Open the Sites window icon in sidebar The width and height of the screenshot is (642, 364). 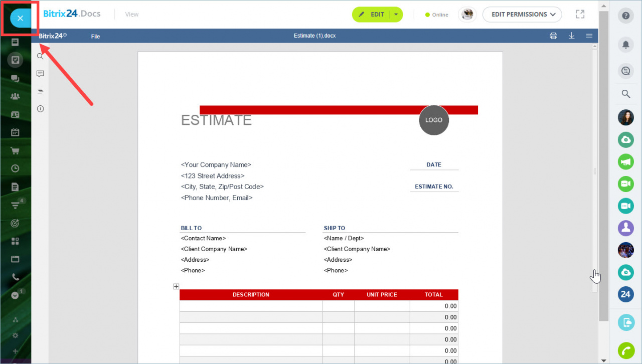(15, 259)
